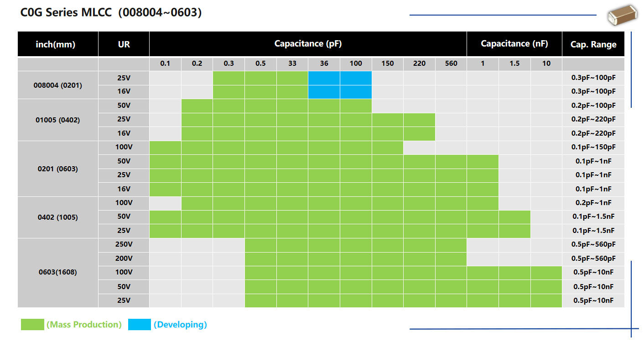Click the 0.1pF~150pF cap range cell
This screenshot has width=644, height=343.
593,148
